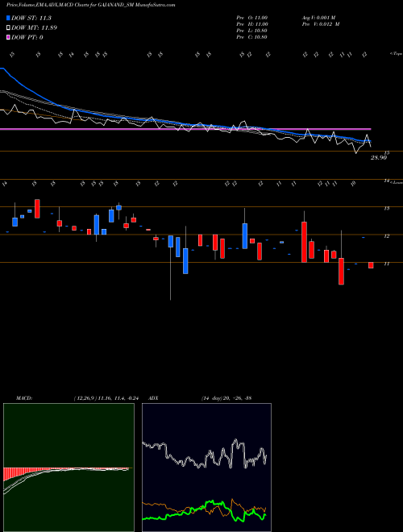Click the ADX values '(14 day) 20, +26, -38'
The height and width of the screenshot is (532, 403).
(x=226, y=398)
